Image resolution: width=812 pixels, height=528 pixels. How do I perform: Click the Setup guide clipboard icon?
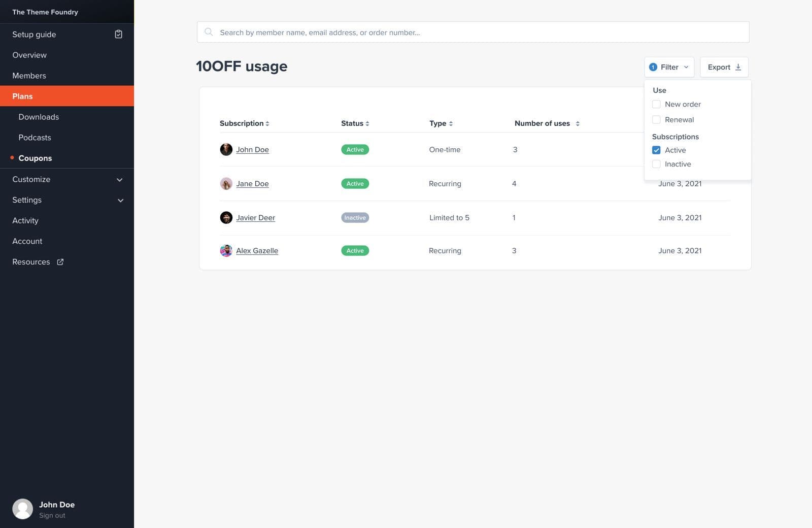click(118, 34)
